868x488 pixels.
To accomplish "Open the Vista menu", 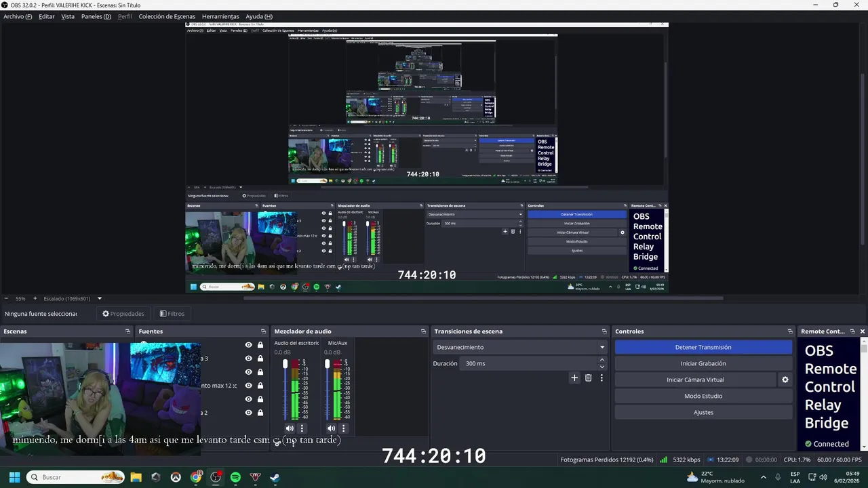I will click(x=68, y=16).
